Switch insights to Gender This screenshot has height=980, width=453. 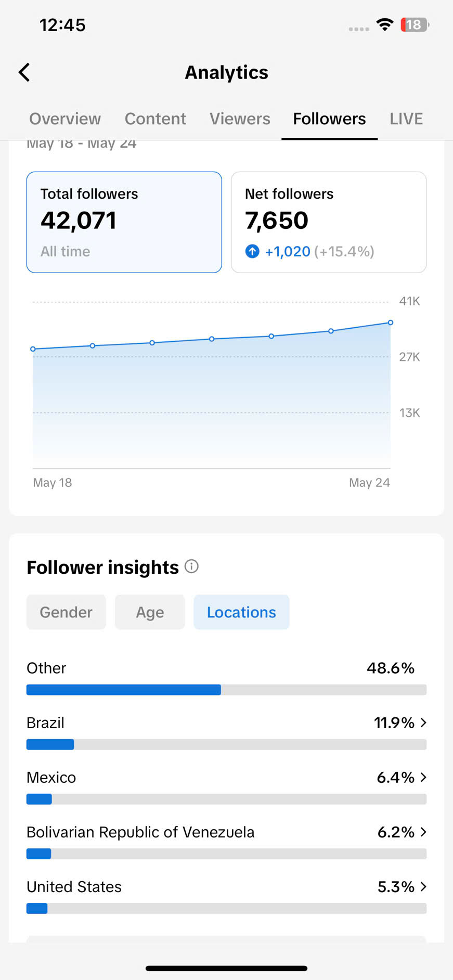click(x=66, y=612)
